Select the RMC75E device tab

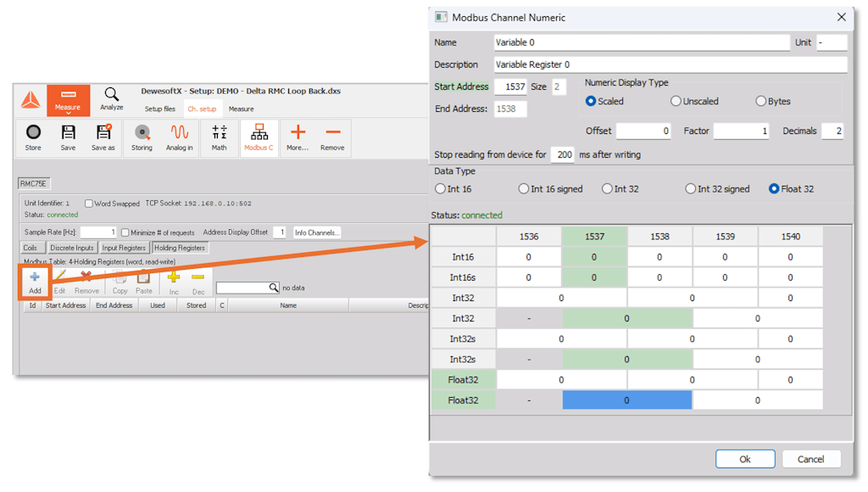point(34,183)
